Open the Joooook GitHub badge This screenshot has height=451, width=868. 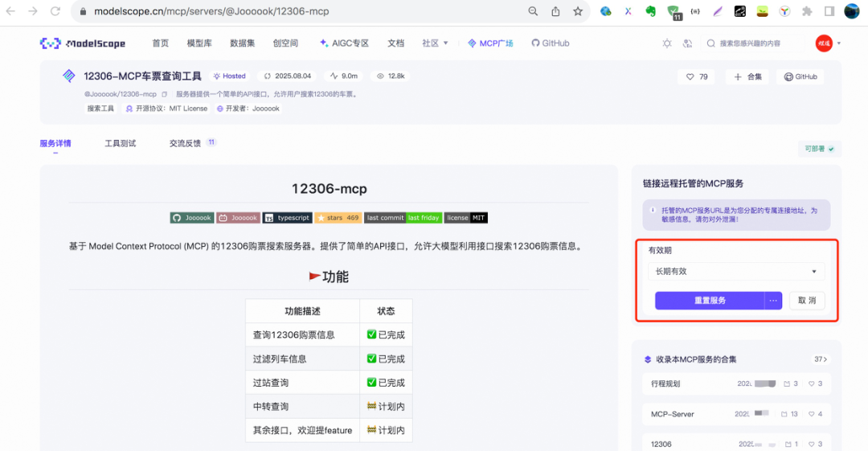point(192,218)
